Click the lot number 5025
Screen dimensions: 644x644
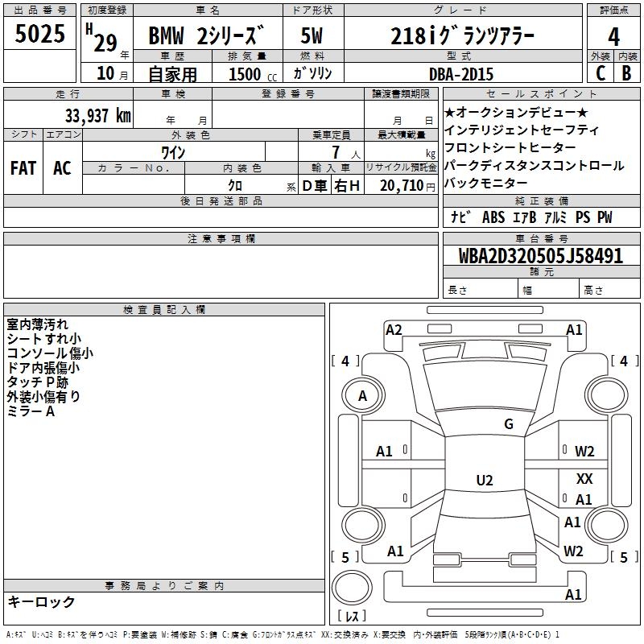40,36
